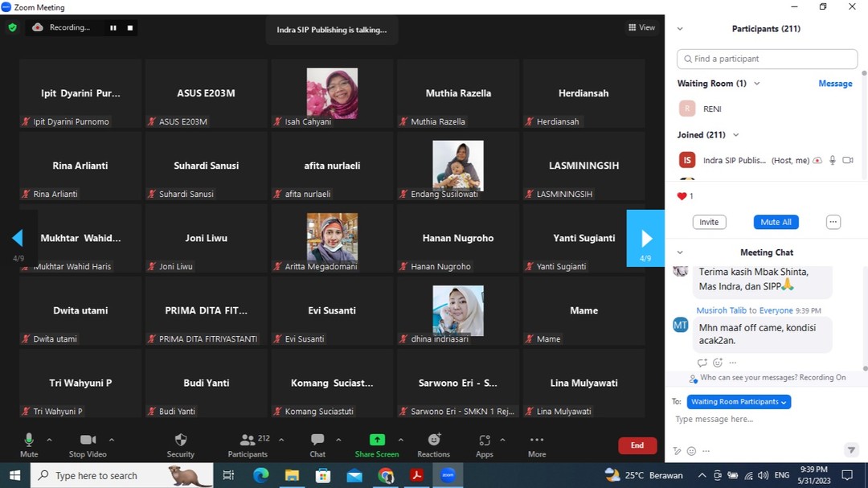This screenshot has height=488, width=868.
Task: Open the Reactions emoji icon
Action: [434, 440]
